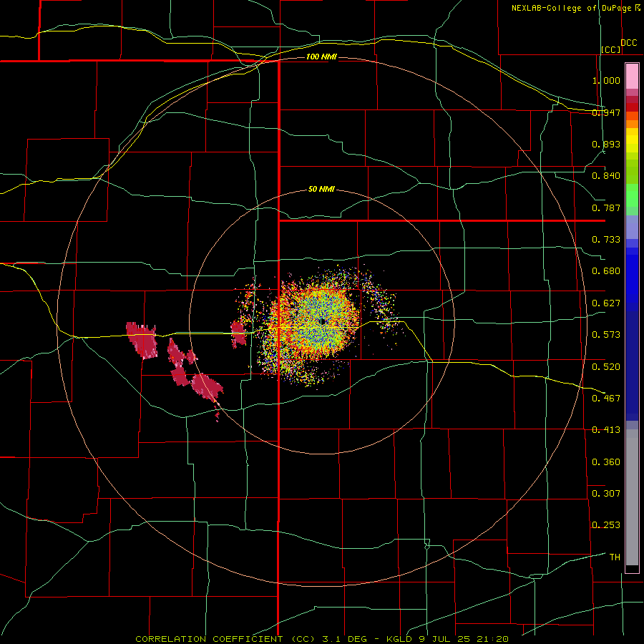The image size is (644, 644).
Task: Click the 0.893 scale label
Action: click(606, 144)
